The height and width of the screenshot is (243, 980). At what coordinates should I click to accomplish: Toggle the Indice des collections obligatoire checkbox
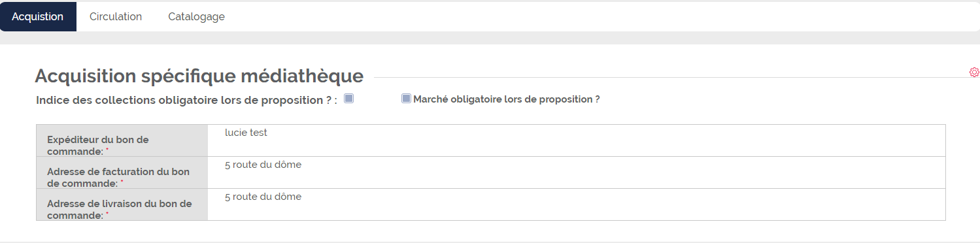point(348,99)
